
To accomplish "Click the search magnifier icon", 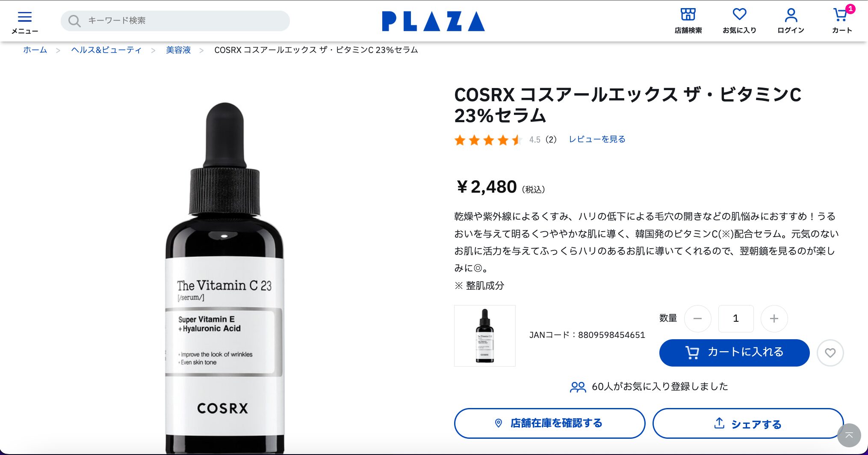I will (x=74, y=21).
